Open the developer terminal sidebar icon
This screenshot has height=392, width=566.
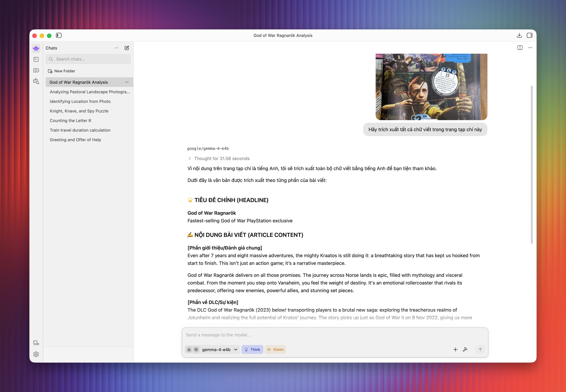36,59
